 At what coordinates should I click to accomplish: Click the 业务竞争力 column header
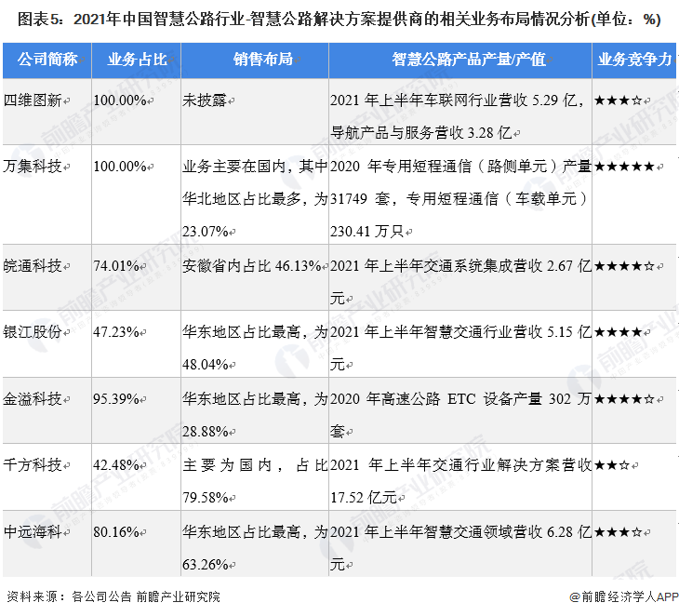coord(635,60)
